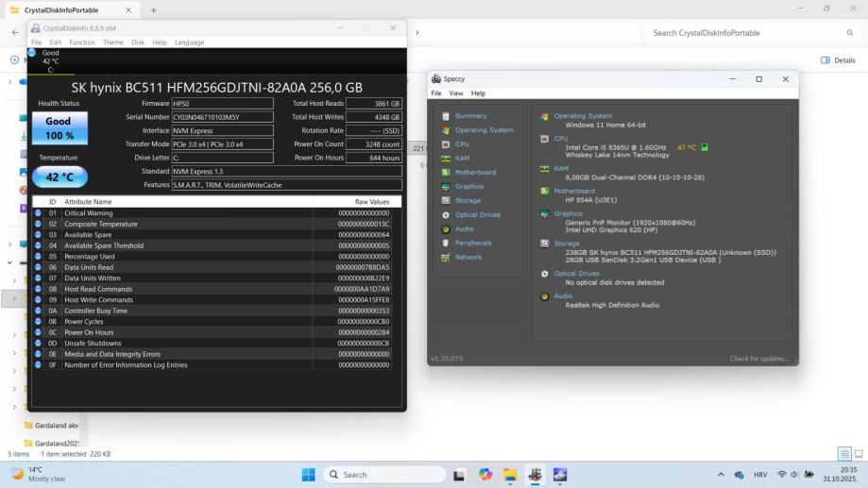The image size is (868, 488).
Task: Select the Motherboard icon in Speccy sidebar
Action: [446, 173]
